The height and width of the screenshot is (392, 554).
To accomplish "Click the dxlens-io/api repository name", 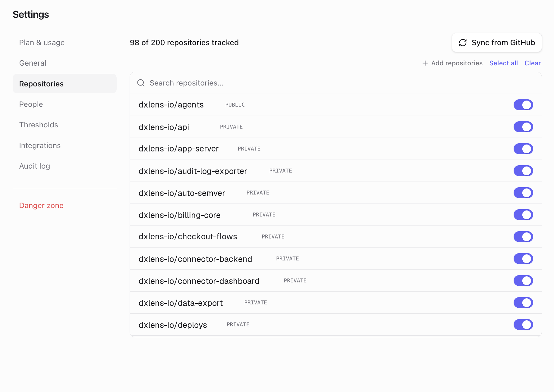I will point(164,127).
